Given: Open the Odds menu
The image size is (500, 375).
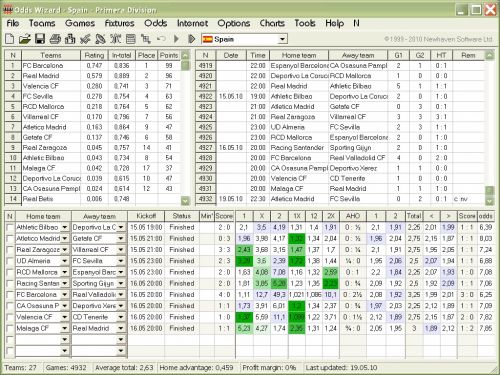Looking at the screenshot, I should coord(156,23).
